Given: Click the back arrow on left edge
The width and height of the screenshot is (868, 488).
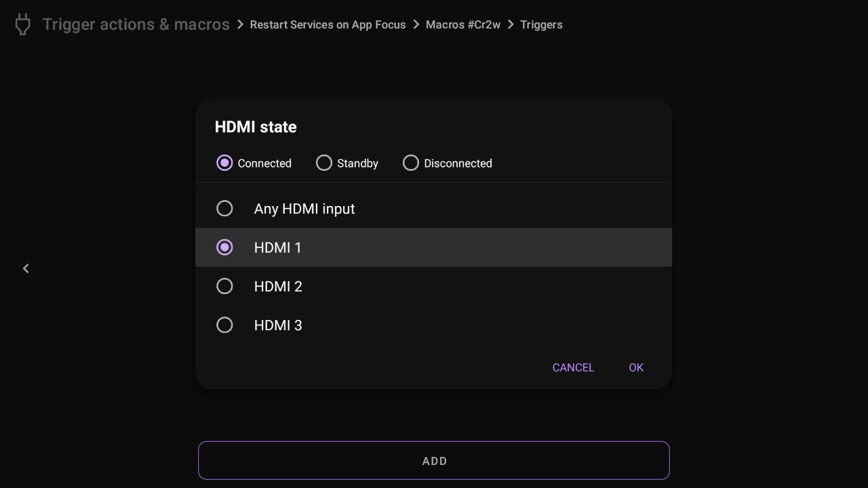Looking at the screenshot, I should click(x=26, y=268).
